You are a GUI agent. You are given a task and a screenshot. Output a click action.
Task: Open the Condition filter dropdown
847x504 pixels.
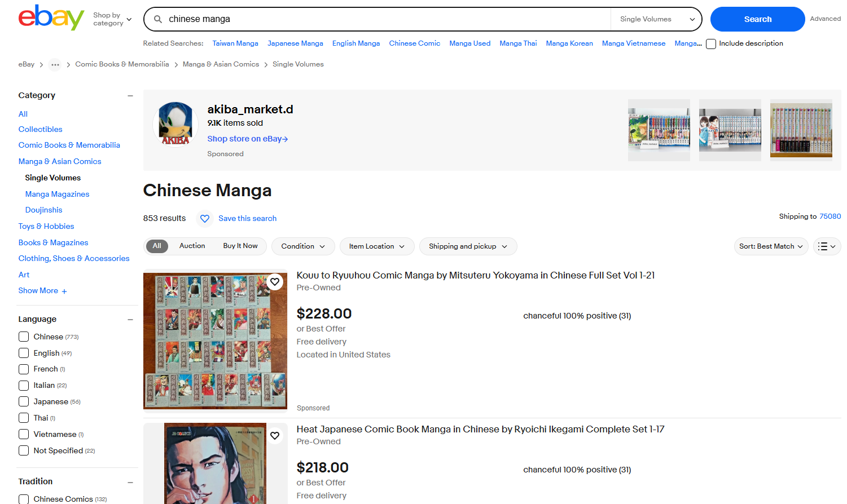303,246
